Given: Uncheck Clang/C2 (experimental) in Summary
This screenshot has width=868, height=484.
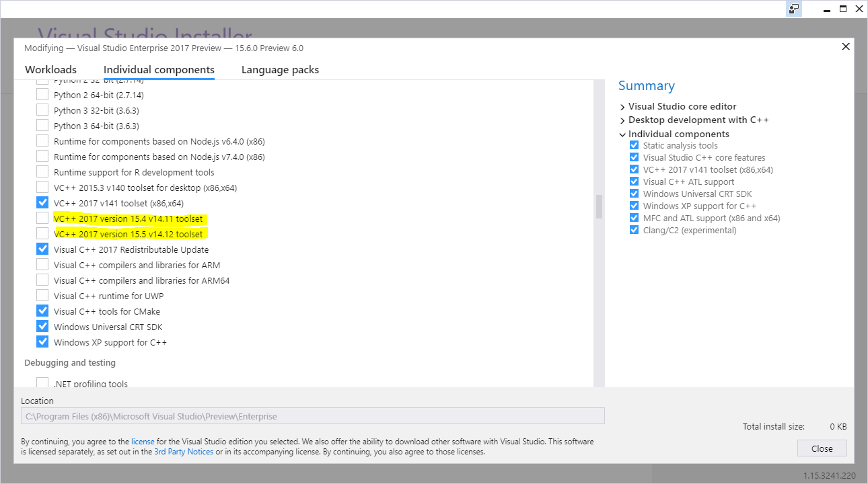Looking at the screenshot, I should click(634, 231).
